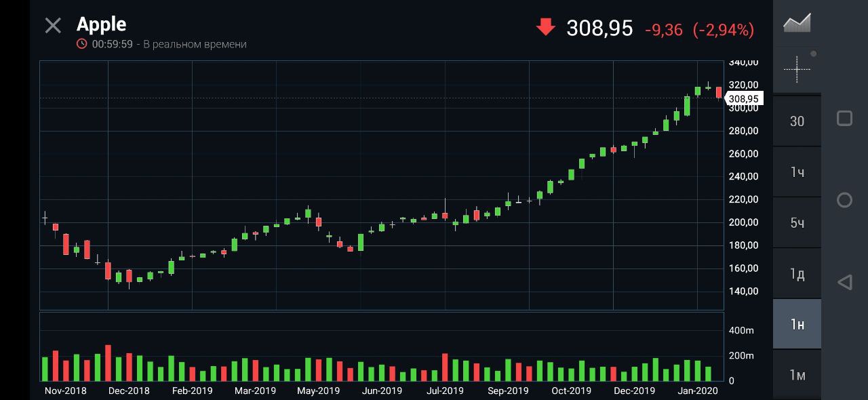Click the last red candlestick in Jan-2020
This screenshot has width=868, height=400.
(x=719, y=92)
